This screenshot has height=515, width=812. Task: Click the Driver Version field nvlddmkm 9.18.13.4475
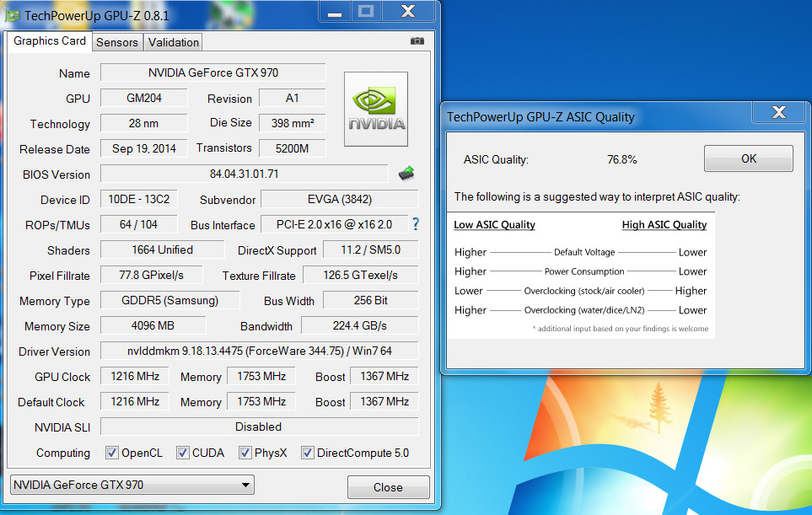point(260,351)
